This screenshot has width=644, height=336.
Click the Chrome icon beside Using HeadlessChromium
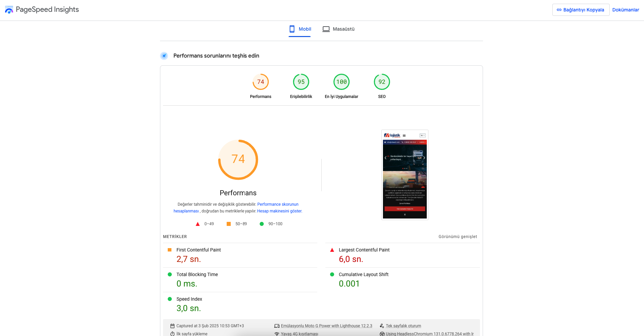382,334
